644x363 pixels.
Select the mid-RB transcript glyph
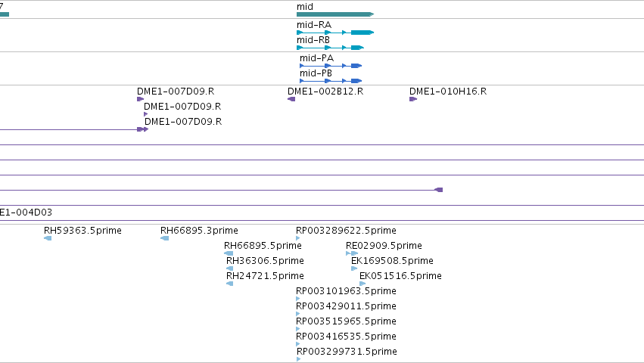tap(330, 48)
